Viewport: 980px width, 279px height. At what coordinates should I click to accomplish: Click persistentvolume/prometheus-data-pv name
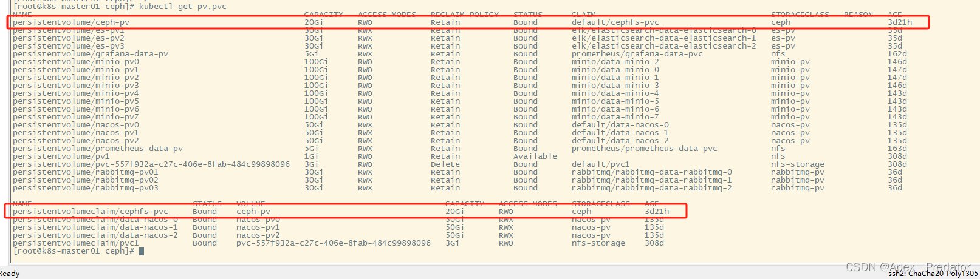[x=98, y=149]
